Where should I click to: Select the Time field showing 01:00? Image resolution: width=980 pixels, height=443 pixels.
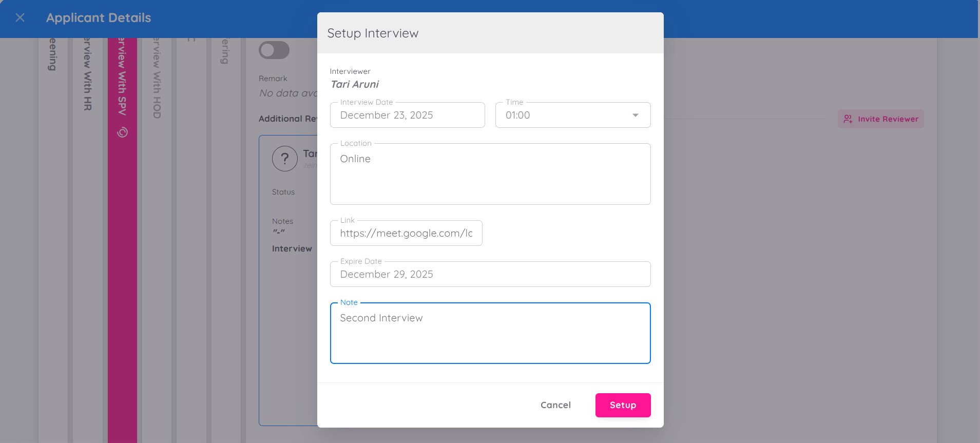[565, 115]
